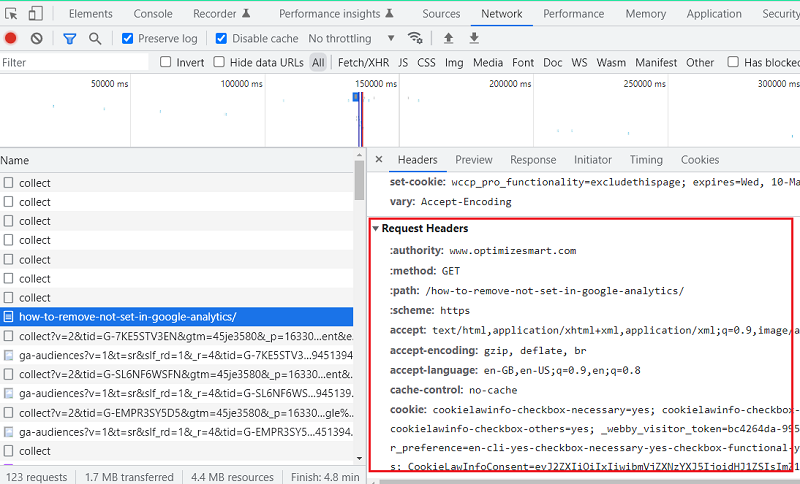800x484 pixels.
Task: Filter requests by JS
Action: tap(403, 62)
